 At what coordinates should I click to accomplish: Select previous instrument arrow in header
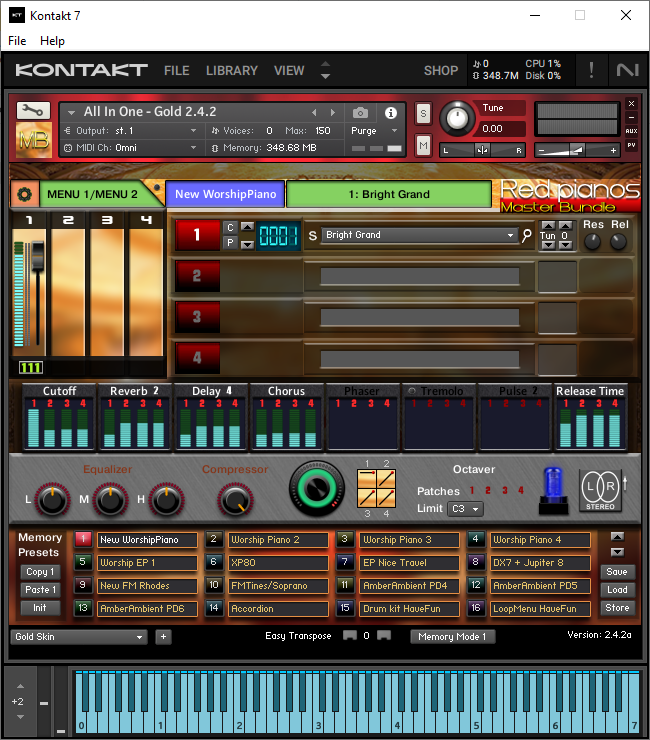314,112
